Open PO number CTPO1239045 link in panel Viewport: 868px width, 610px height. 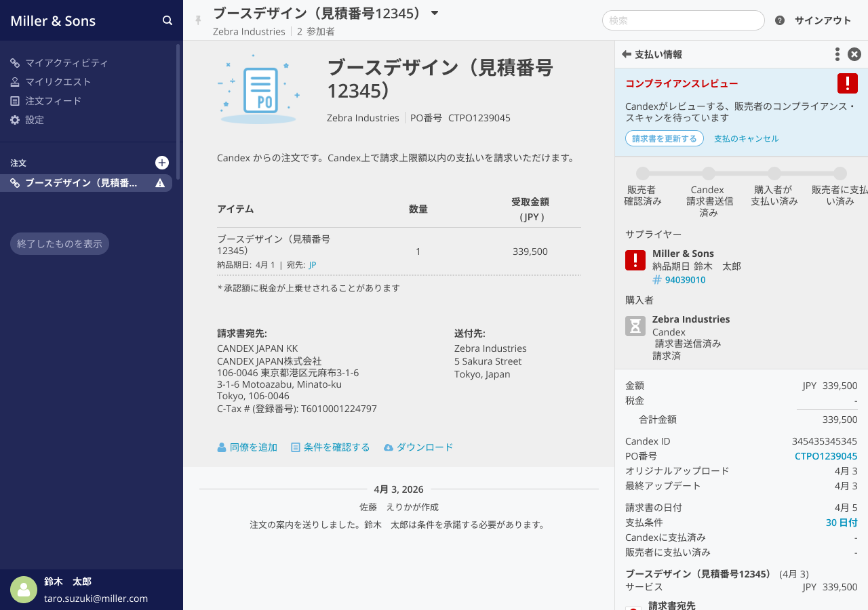[x=826, y=456]
